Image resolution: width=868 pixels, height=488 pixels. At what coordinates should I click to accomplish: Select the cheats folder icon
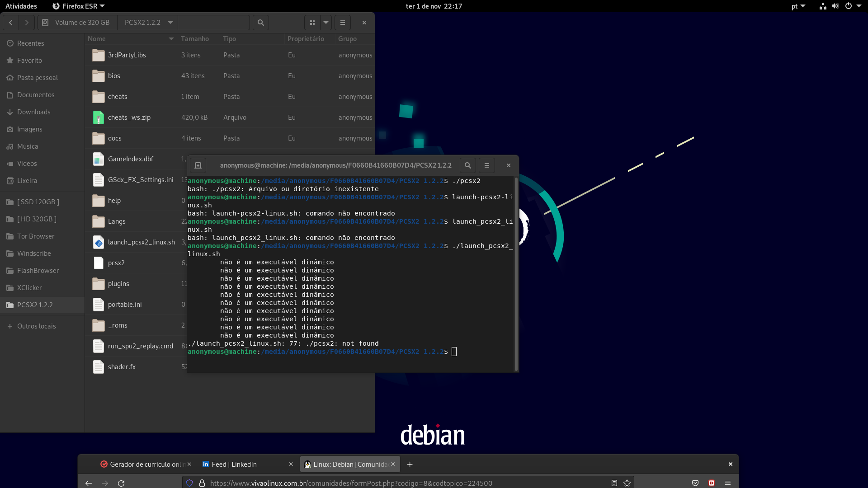tap(99, 97)
